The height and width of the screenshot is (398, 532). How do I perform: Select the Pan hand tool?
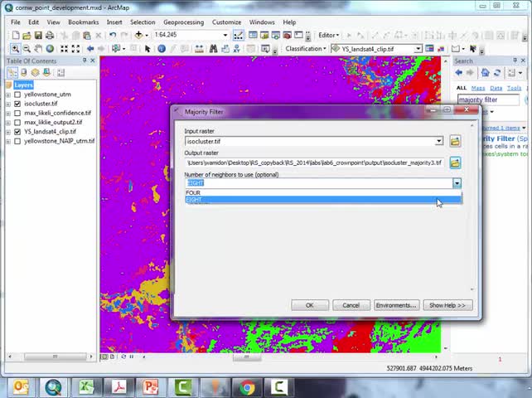[38, 49]
